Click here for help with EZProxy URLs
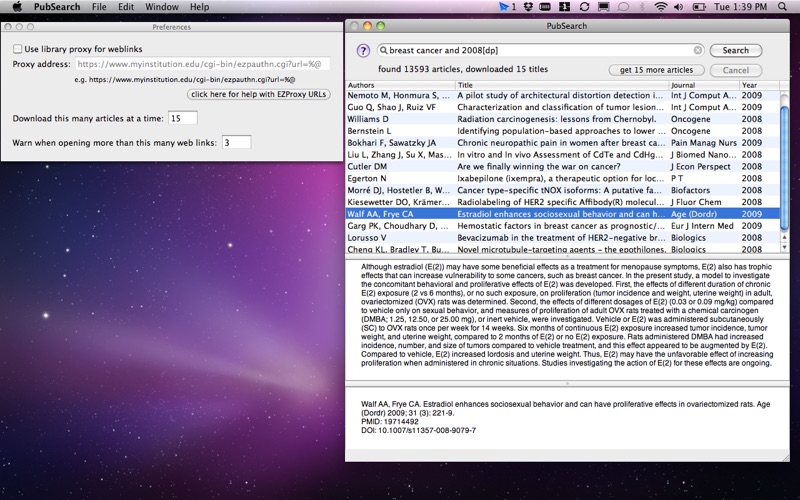Viewport: 800px width, 500px height. click(x=259, y=94)
